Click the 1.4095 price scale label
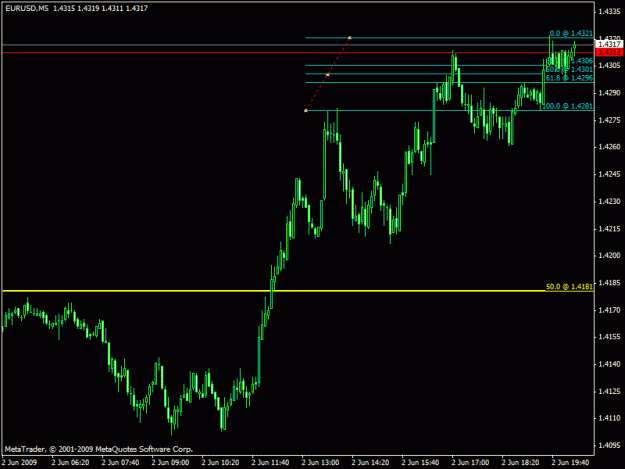The height and width of the screenshot is (469, 625). [609, 445]
